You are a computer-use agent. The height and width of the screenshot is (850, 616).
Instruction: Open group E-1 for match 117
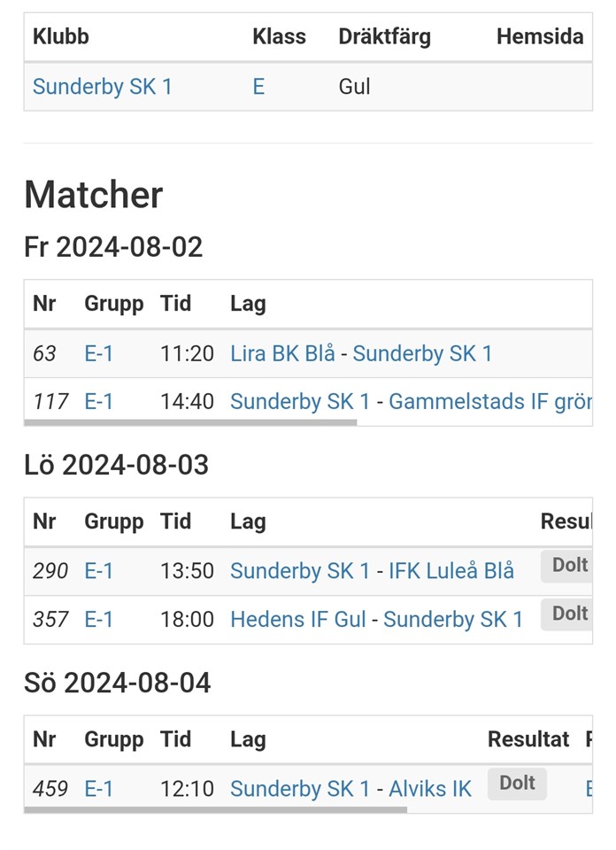99,402
